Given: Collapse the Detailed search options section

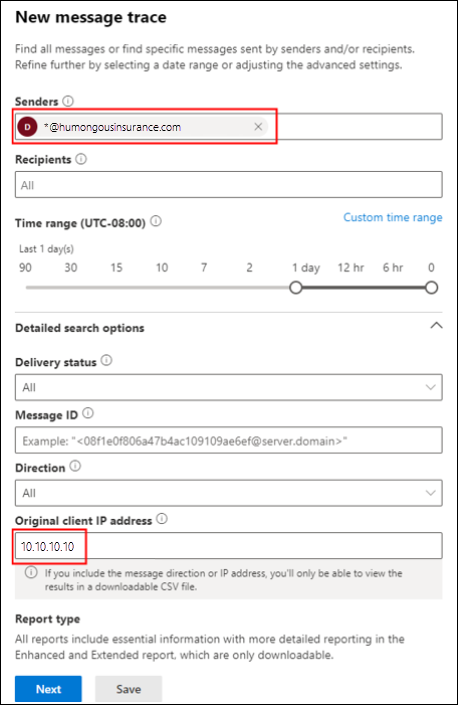Looking at the screenshot, I should tap(436, 326).
